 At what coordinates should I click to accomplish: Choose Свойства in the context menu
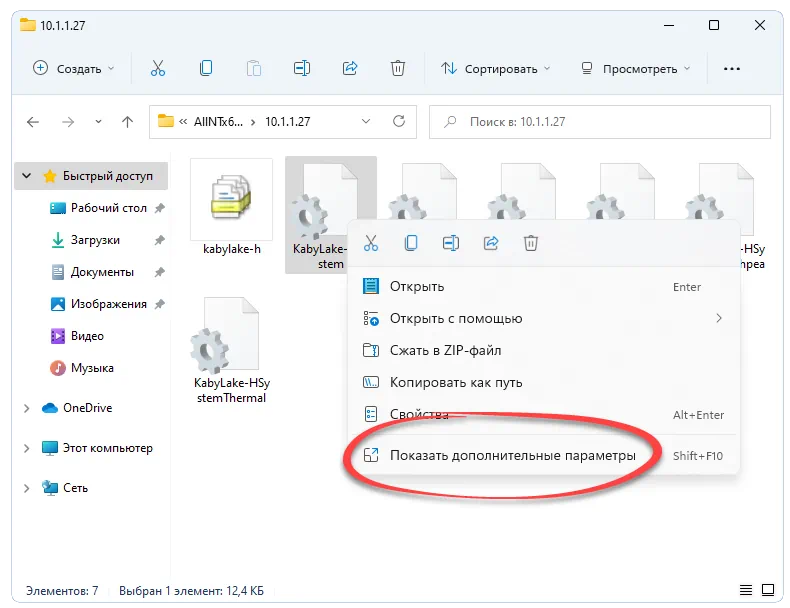tap(544, 415)
